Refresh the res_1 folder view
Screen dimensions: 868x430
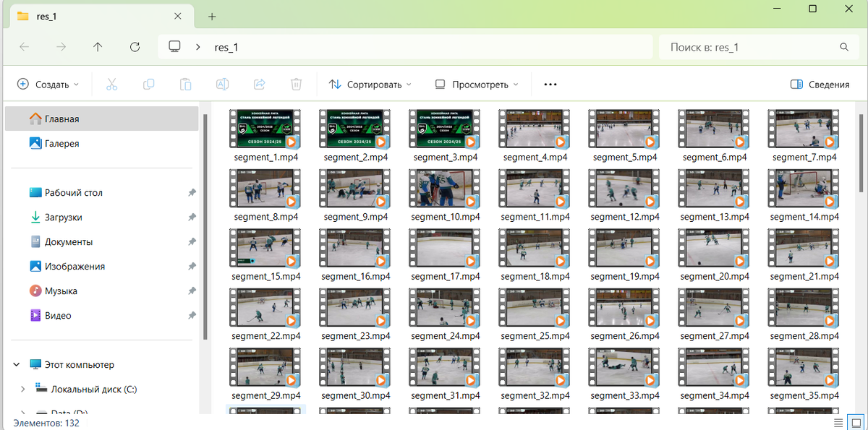pos(135,47)
